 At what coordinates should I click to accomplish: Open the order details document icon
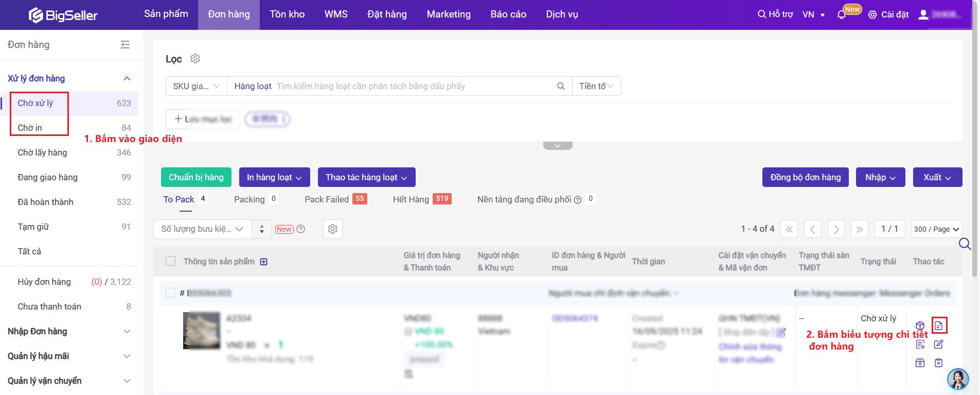tap(939, 325)
